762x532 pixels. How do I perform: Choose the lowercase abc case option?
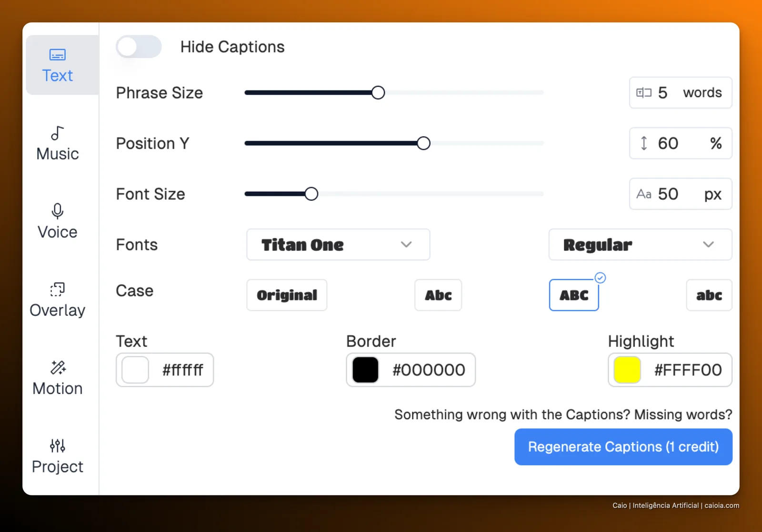click(709, 295)
